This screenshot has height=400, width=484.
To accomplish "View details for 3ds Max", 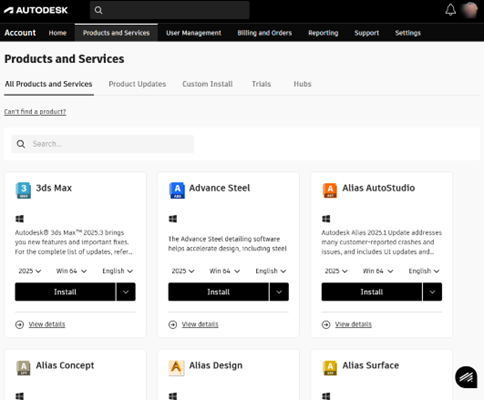I will pyautogui.click(x=47, y=324).
